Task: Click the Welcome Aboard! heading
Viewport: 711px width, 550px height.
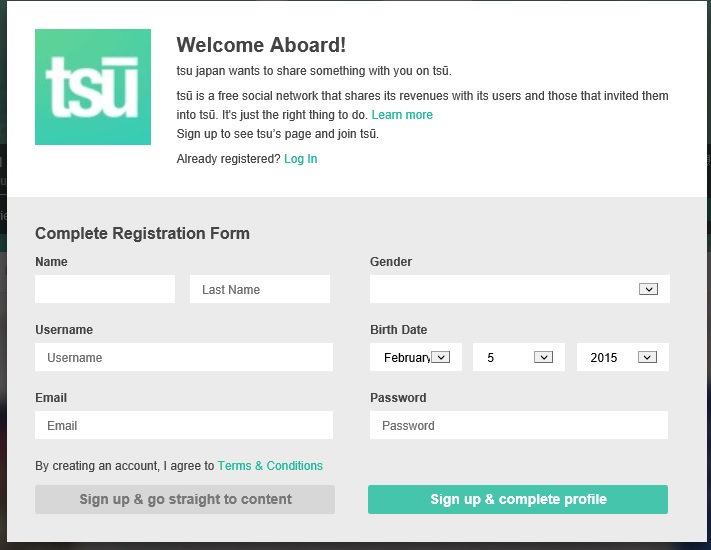Action: (261, 45)
